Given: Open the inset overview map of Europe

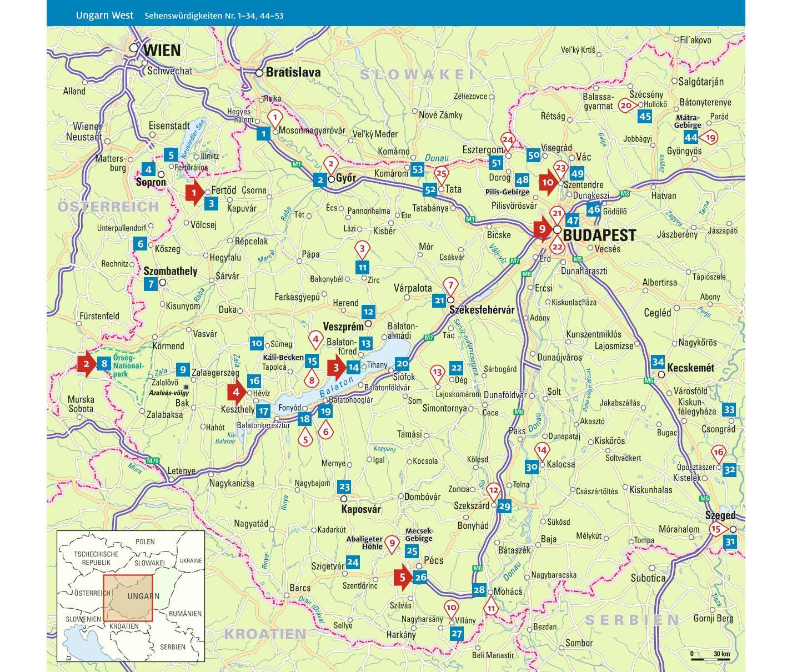Looking at the screenshot, I should pyautogui.click(x=131, y=595).
